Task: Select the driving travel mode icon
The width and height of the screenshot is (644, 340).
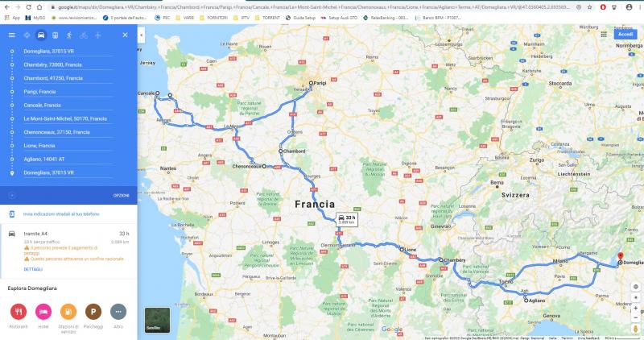Action: pyautogui.click(x=41, y=35)
